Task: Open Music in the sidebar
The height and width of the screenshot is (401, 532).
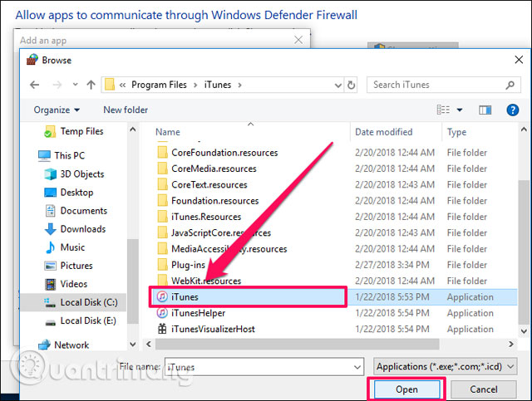Action: [65, 247]
